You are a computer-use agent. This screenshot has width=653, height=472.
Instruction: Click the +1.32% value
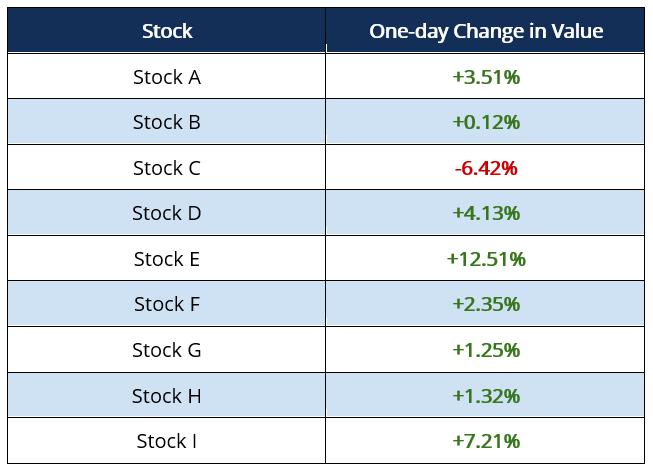[486, 396]
